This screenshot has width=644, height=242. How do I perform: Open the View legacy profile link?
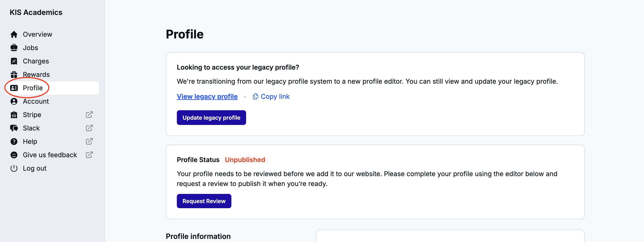207,96
